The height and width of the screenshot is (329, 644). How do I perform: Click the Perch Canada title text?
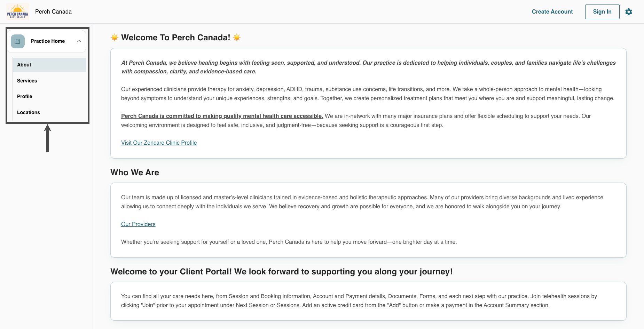coord(53,12)
